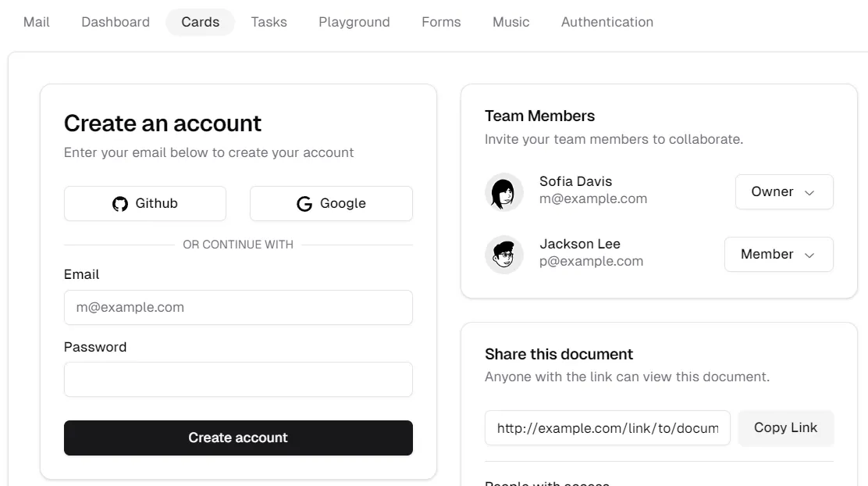
Task: Select the document share link text
Action: click(607, 427)
